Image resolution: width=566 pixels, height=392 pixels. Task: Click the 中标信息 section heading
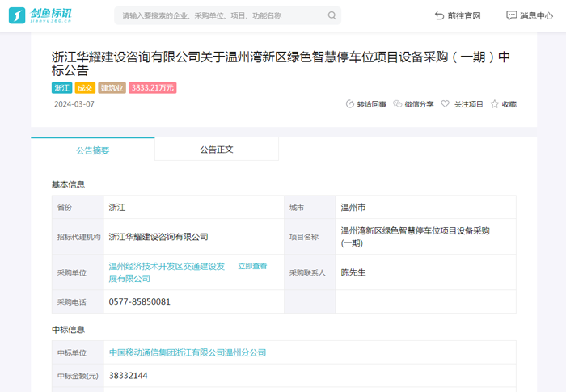pyautogui.click(x=68, y=330)
